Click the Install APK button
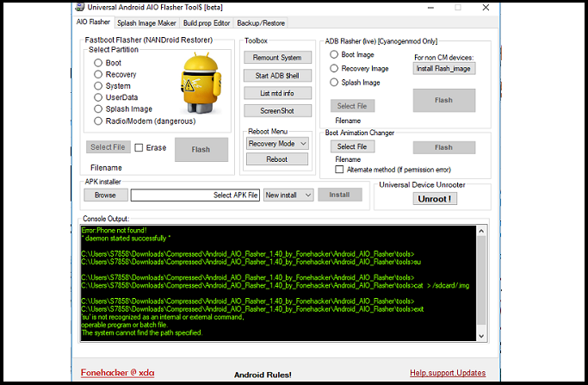 pyautogui.click(x=340, y=195)
